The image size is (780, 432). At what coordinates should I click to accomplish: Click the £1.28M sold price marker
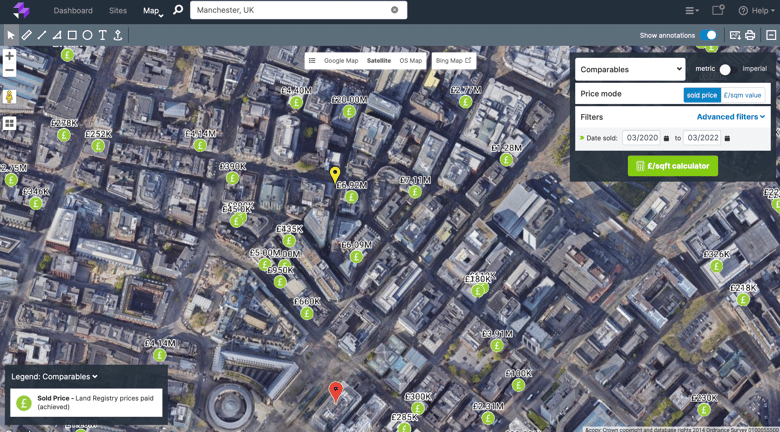pos(506,160)
